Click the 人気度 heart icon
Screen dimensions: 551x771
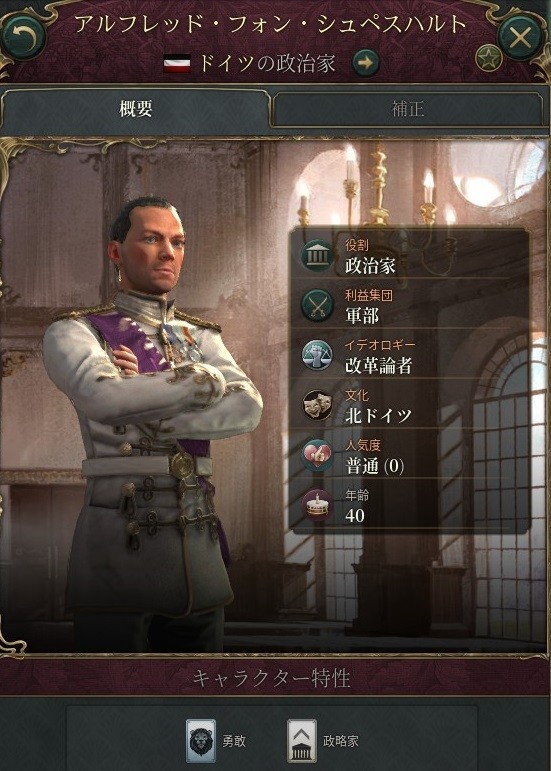[317, 456]
